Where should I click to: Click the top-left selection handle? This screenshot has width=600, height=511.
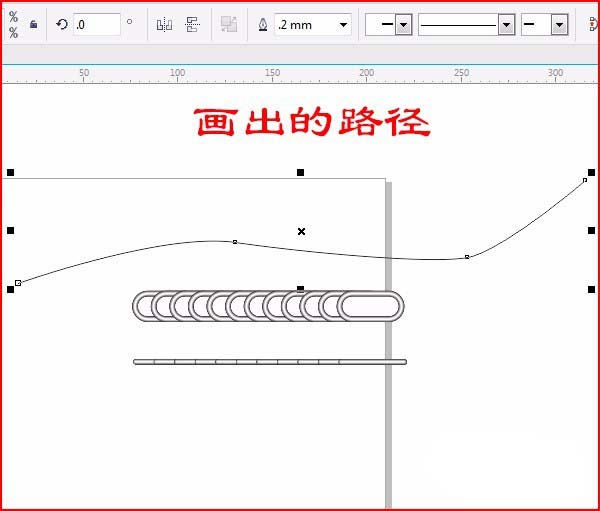[x=11, y=173]
